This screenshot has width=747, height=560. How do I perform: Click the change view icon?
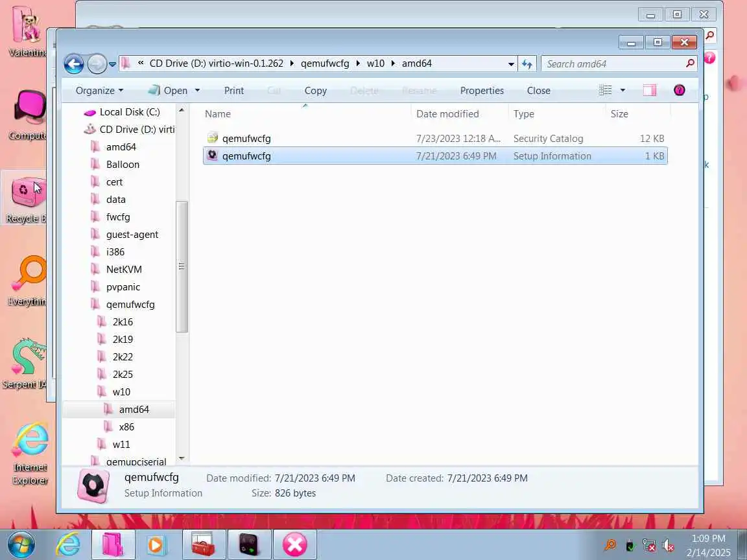click(606, 90)
